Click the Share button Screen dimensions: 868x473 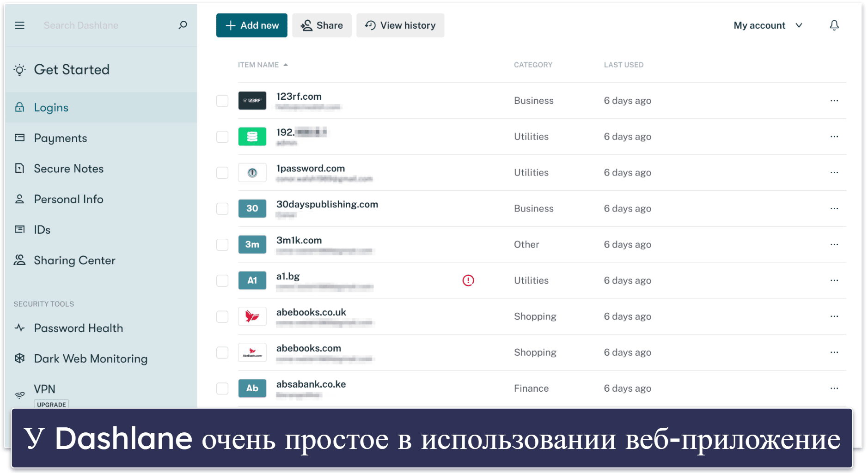(x=322, y=25)
